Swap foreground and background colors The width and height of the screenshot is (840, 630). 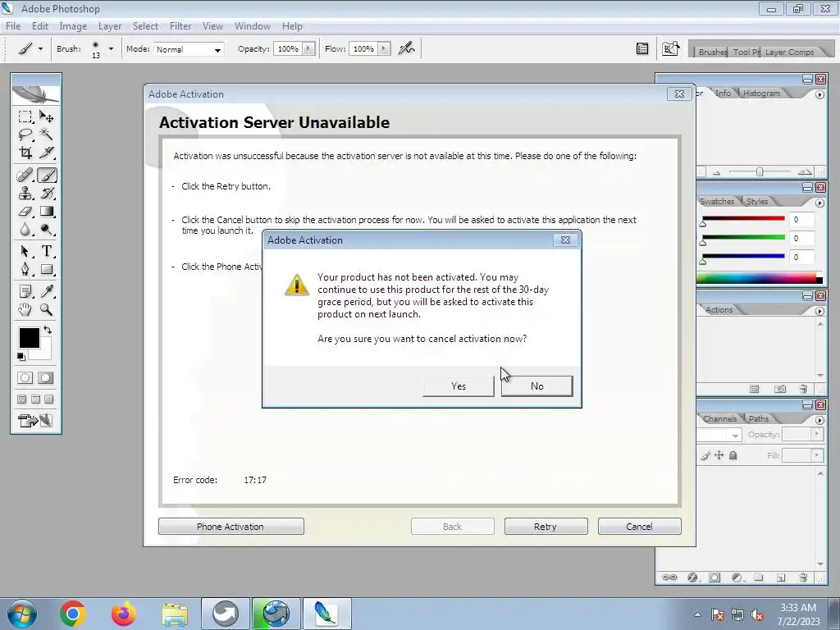click(x=48, y=330)
